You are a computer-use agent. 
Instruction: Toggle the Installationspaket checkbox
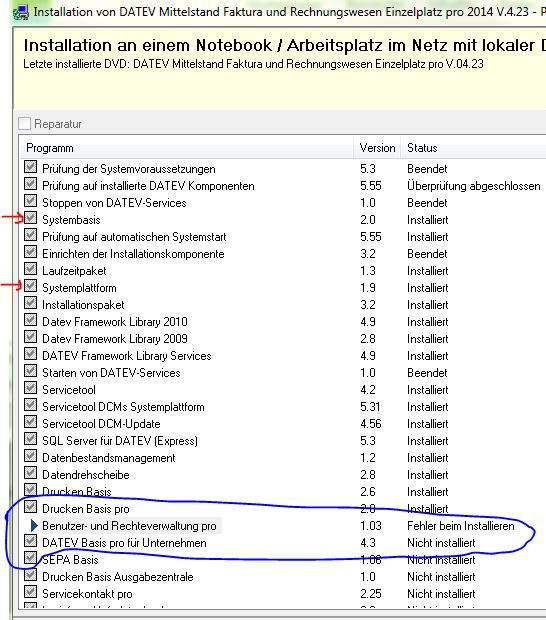click(x=30, y=303)
